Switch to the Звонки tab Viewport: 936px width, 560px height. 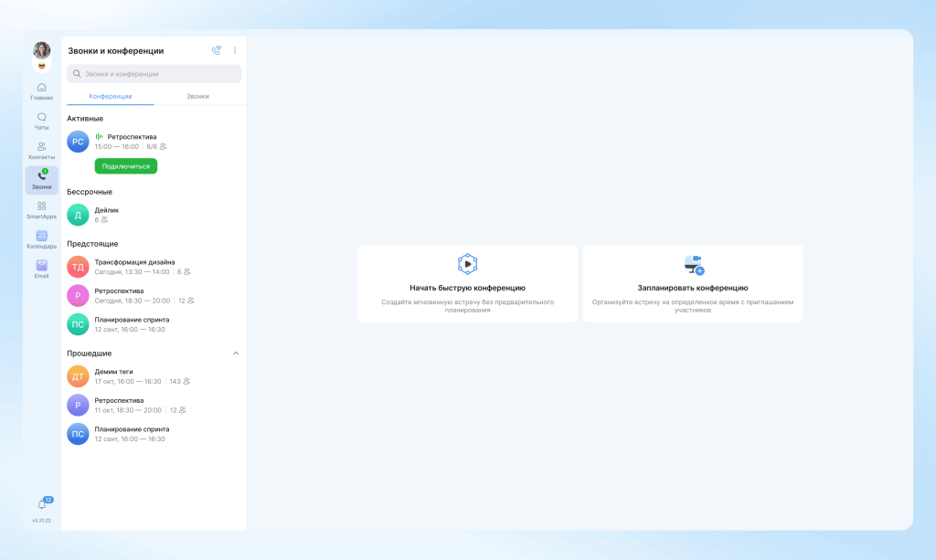click(197, 96)
